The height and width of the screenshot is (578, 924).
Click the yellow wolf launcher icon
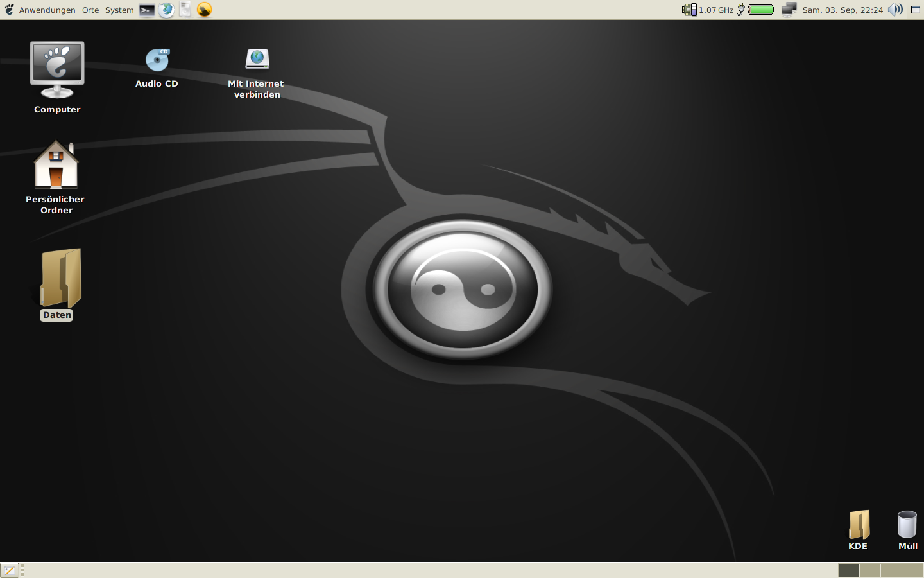(204, 10)
